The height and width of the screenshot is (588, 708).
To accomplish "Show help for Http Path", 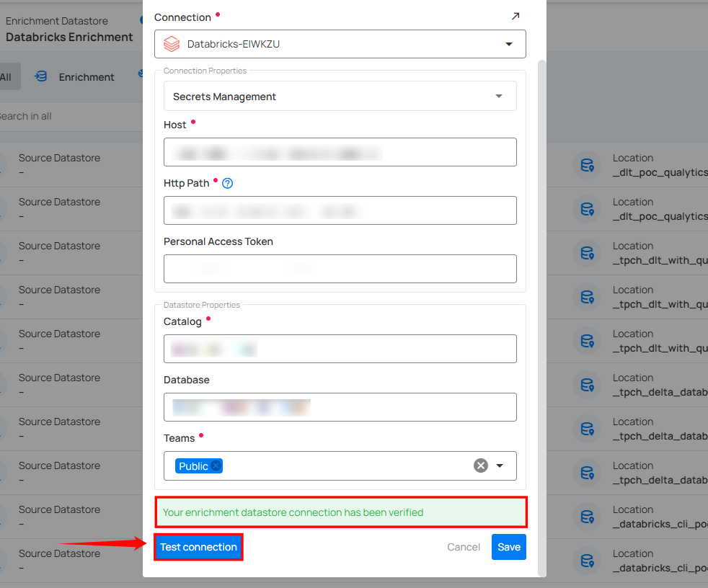I will tap(228, 183).
